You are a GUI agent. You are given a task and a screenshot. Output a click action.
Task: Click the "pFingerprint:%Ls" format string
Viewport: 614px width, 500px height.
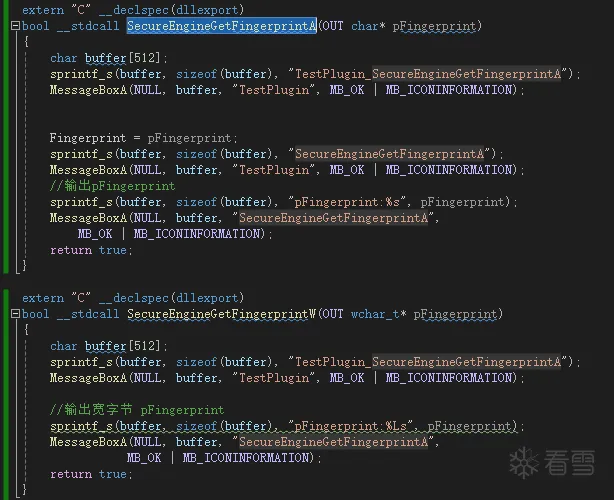[353, 426]
